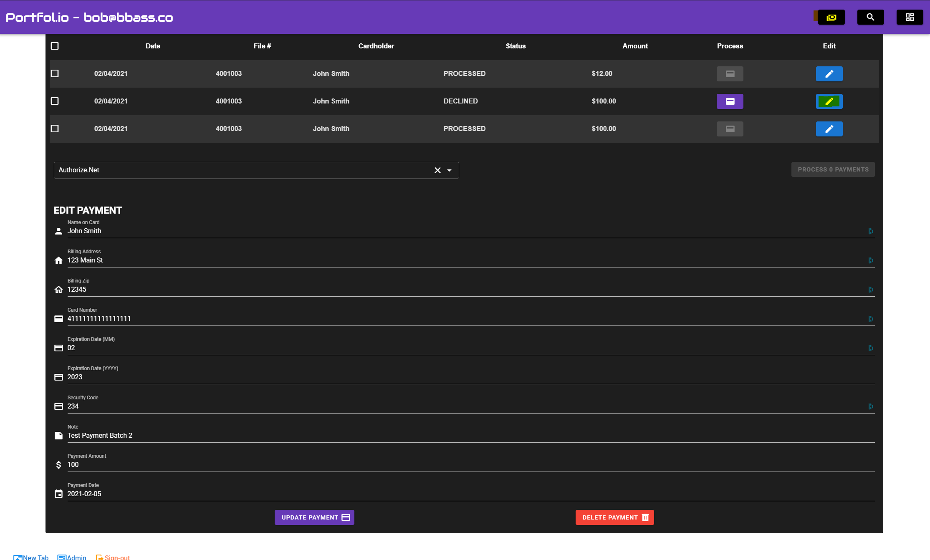Edit the last $100.00 PROCESSED payment

coord(829,129)
